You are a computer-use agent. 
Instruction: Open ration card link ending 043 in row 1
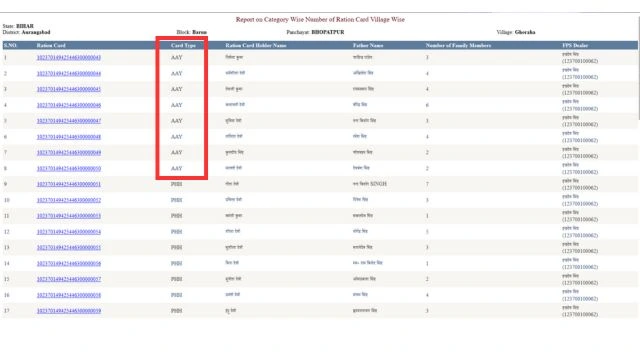coord(69,58)
